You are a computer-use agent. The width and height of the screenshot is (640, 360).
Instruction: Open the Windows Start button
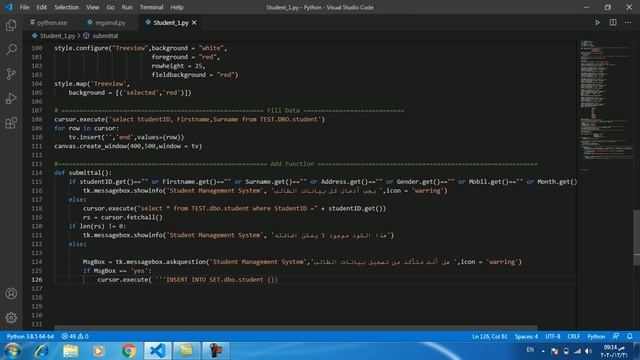12,351
